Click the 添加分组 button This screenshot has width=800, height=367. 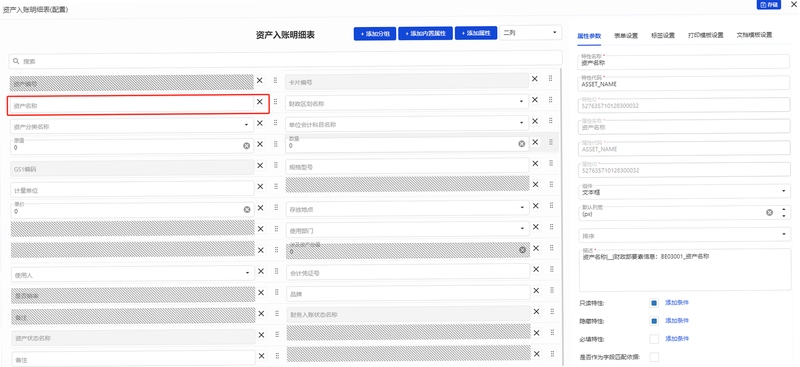click(374, 34)
